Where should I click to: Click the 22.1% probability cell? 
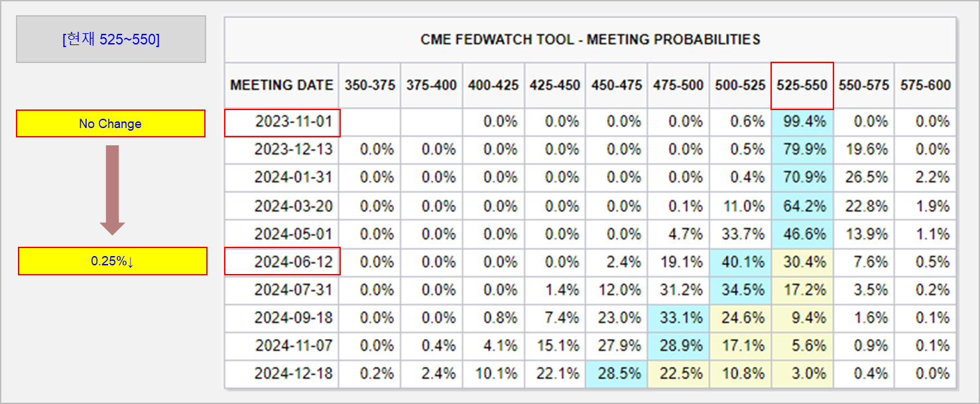coord(555,373)
